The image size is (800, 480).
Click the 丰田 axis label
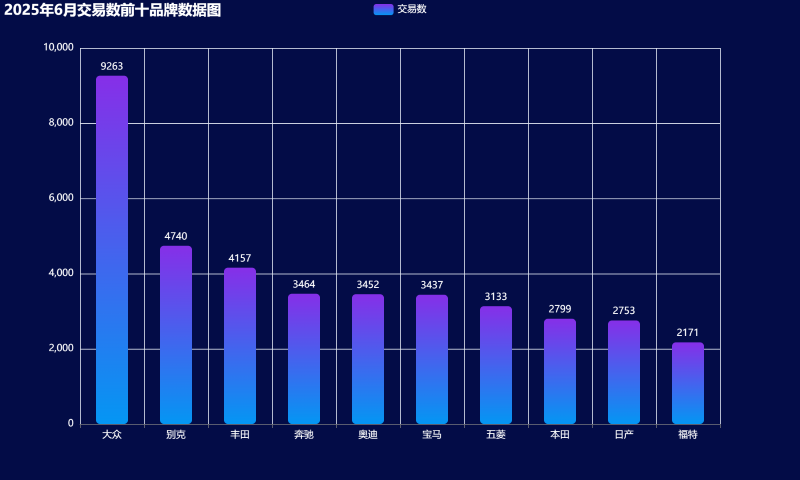click(x=240, y=435)
